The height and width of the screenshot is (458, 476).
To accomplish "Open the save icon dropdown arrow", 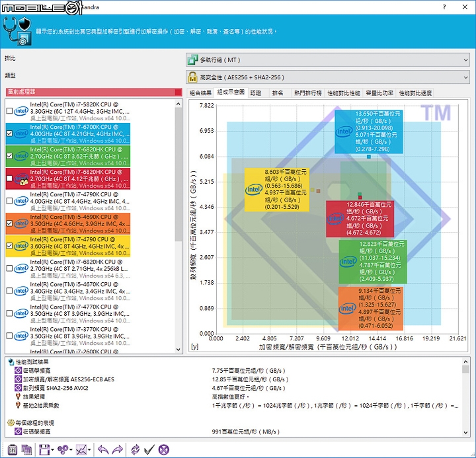I will click(x=52, y=450).
